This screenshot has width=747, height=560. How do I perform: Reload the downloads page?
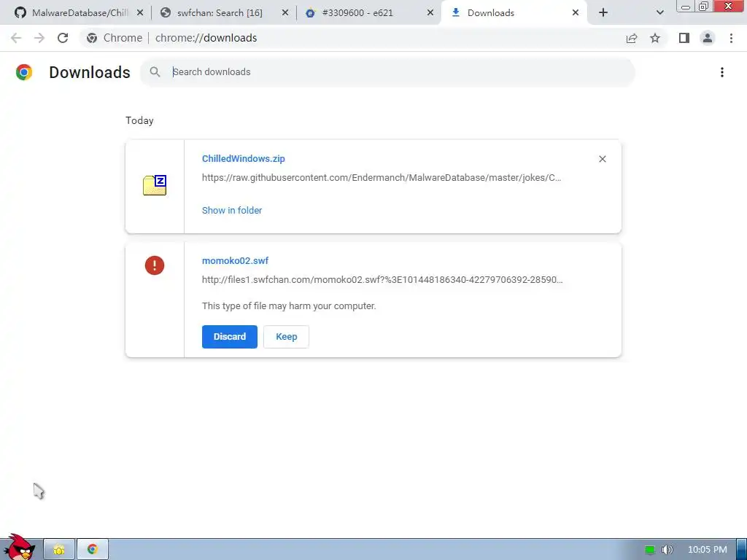tap(63, 38)
